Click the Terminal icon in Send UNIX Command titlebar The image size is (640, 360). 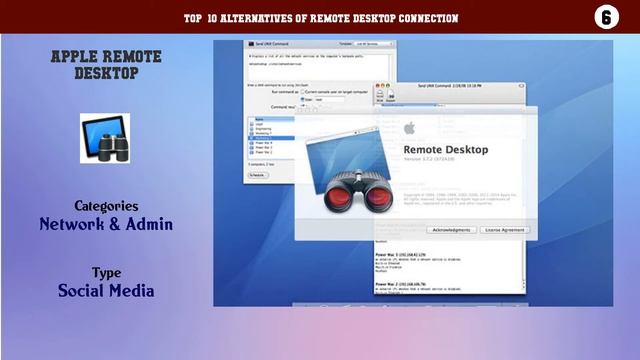coord(251,44)
